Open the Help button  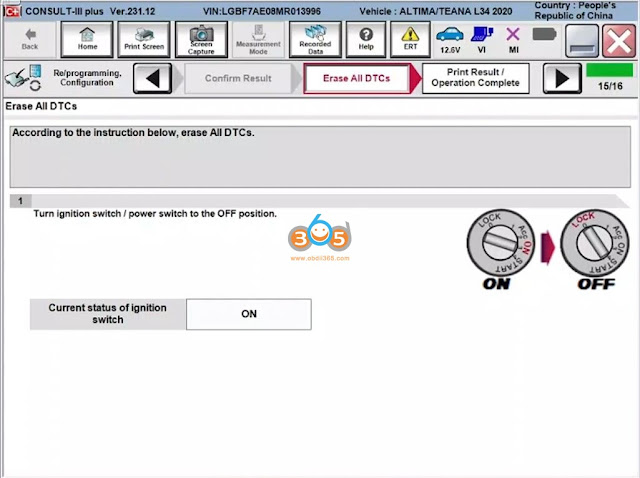click(x=366, y=40)
